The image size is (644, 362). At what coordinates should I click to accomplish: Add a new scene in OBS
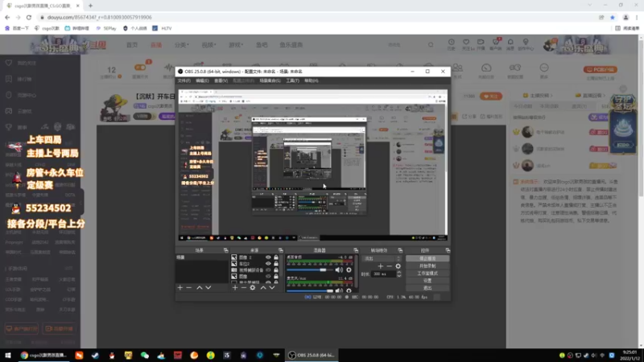180,288
